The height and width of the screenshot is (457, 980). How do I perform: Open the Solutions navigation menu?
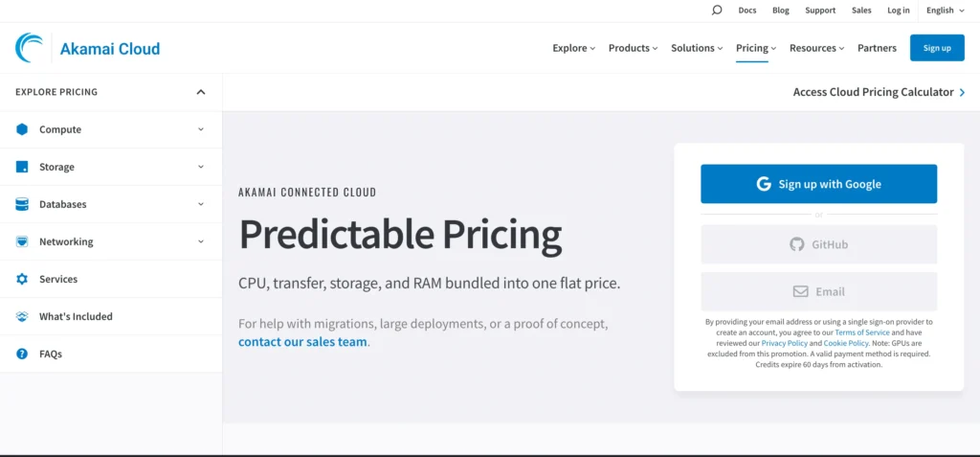coord(697,48)
